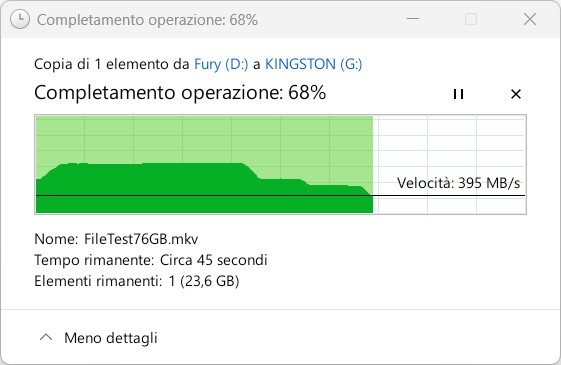The image size is (561, 365).
Task: Click the light green upper graph area
Action: pos(204,140)
